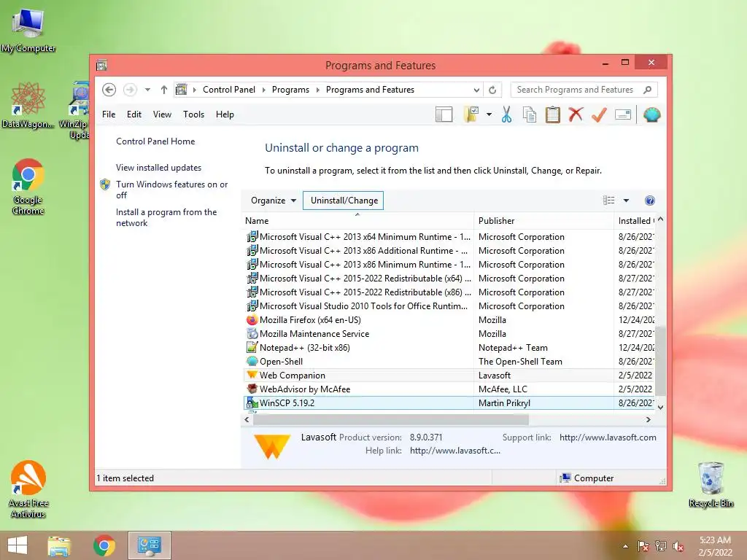This screenshot has height=560, width=747.
Task: Toggle the navigation pane toolbar icon
Action: pos(444,114)
